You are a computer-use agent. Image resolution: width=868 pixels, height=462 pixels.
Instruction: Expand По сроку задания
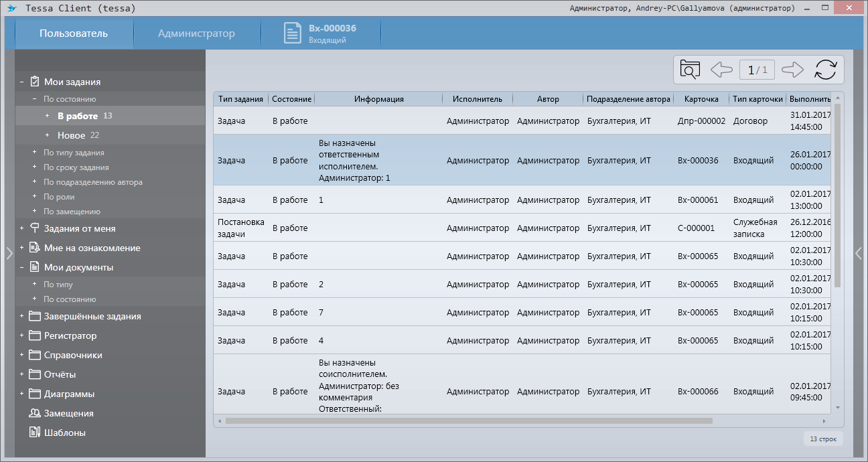tap(35, 167)
